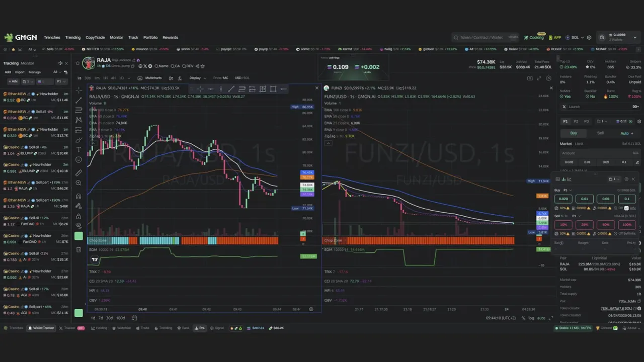Viewport: 644px width, 362px height.
Task: Click the Wallet Tracker bottom bar button
Action: click(x=41, y=328)
